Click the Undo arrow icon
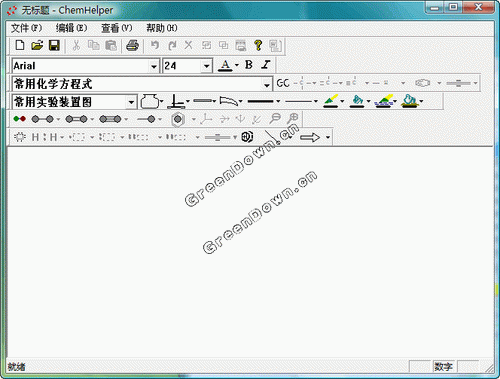Image resolution: width=500 pixels, height=379 pixels. pyautogui.click(x=155, y=45)
